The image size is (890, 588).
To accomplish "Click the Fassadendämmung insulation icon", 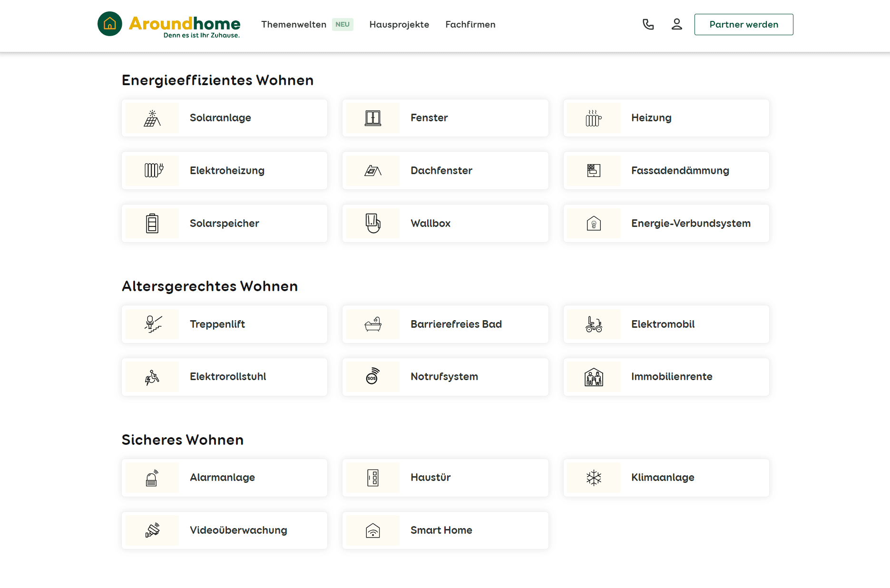I will (594, 170).
